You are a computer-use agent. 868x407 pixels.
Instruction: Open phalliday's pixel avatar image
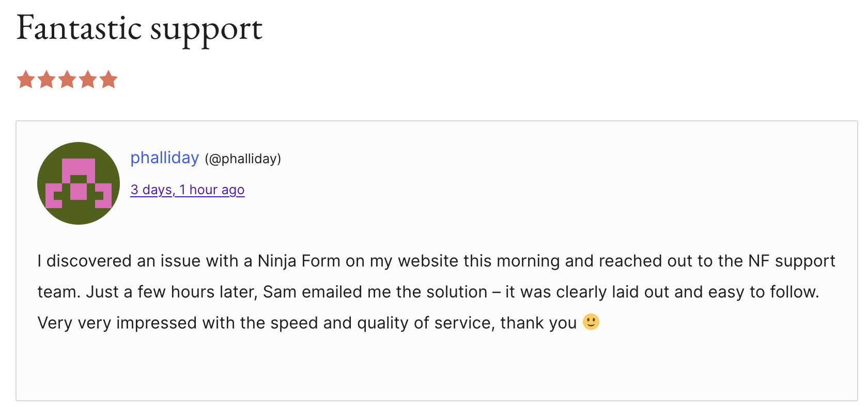click(x=79, y=183)
